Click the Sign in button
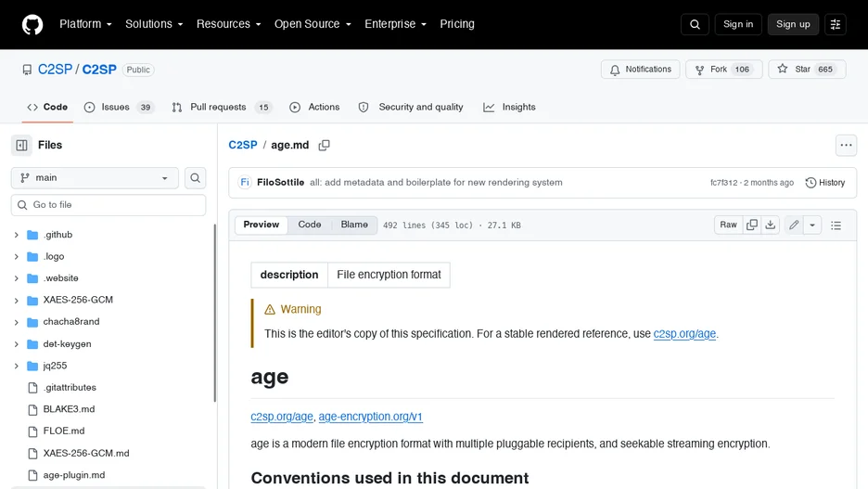 pyautogui.click(x=738, y=24)
